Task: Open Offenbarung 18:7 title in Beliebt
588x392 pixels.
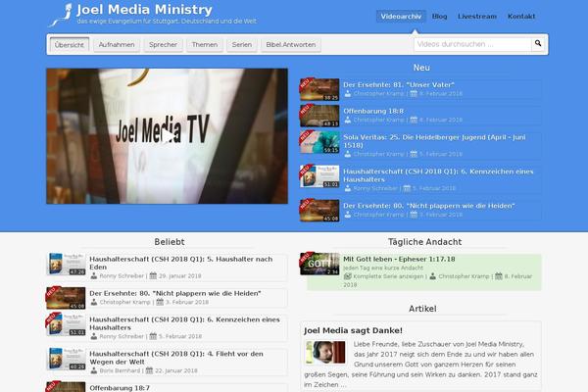Action: (120, 388)
